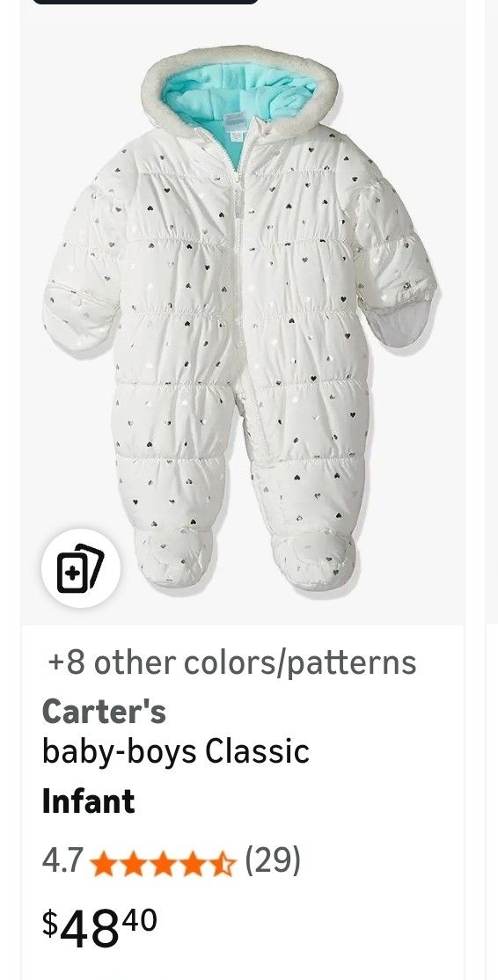The image size is (498, 980).
Task: Tap the superscript 40 cents in price
Action: tap(140, 919)
